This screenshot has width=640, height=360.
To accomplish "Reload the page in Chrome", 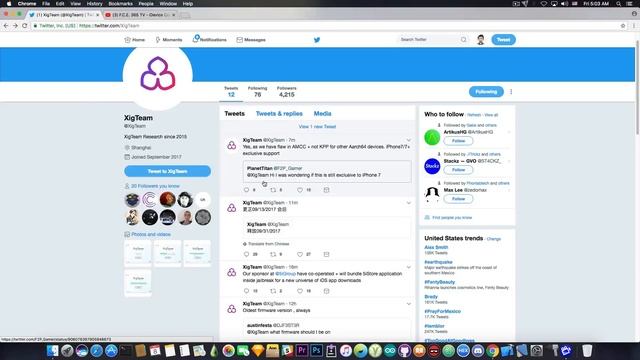I will [x=24, y=25].
